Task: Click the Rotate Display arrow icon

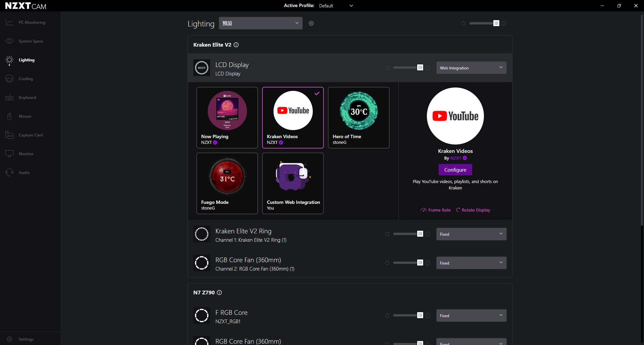Action: [458, 210]
